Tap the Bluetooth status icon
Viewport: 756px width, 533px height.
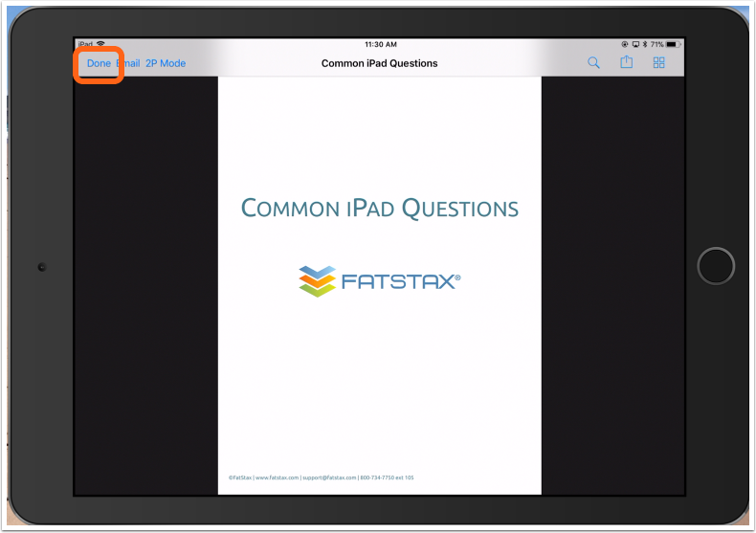point(645,44)
